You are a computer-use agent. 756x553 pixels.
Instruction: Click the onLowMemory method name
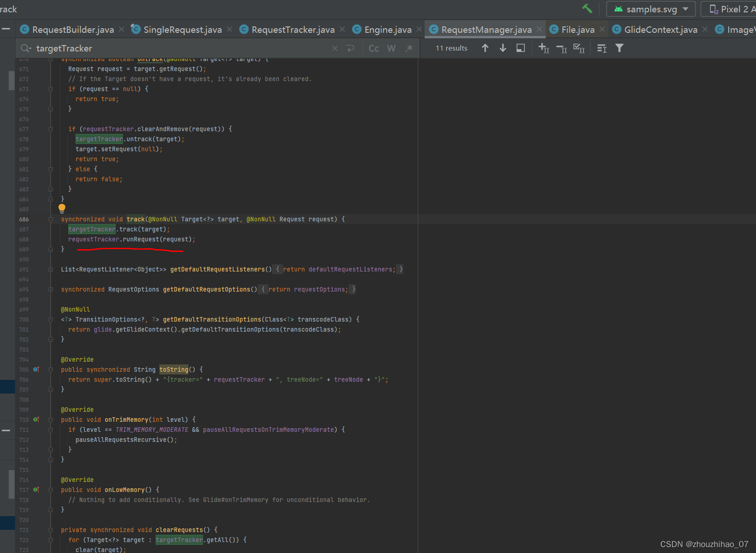coord(125,490)
